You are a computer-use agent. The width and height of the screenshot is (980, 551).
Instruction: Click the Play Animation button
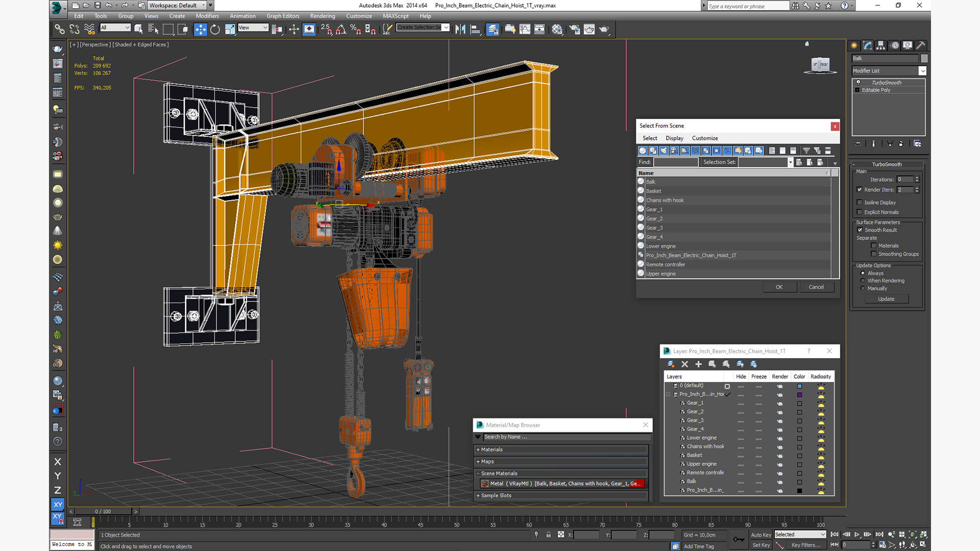[857, 535]
